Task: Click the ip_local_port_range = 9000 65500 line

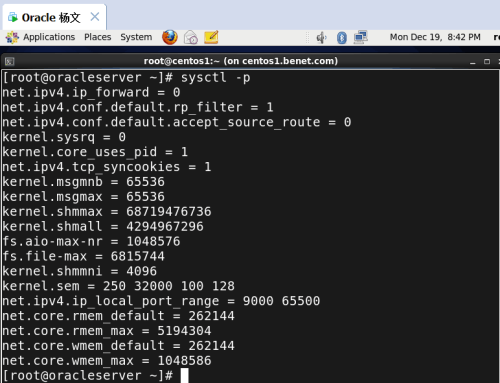Action: click(x=161, y=301)
